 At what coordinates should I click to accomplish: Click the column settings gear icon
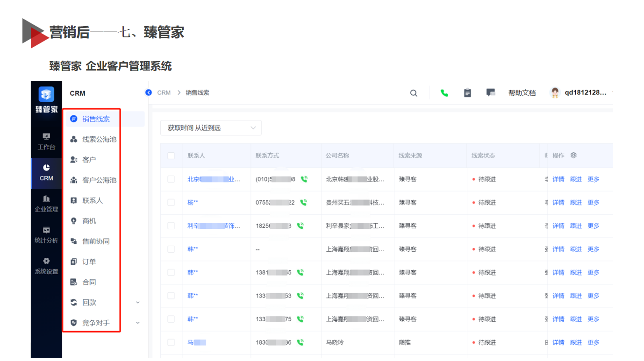click(574, 156)
